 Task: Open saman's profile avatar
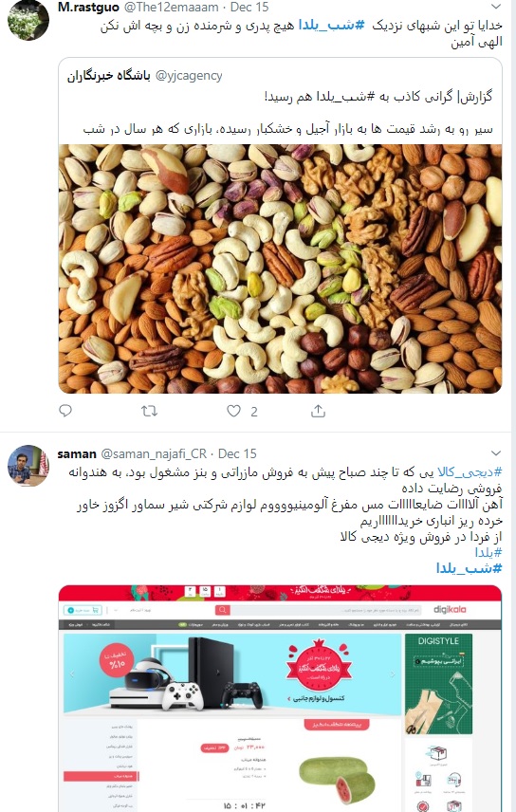click(x=28, y=466)
